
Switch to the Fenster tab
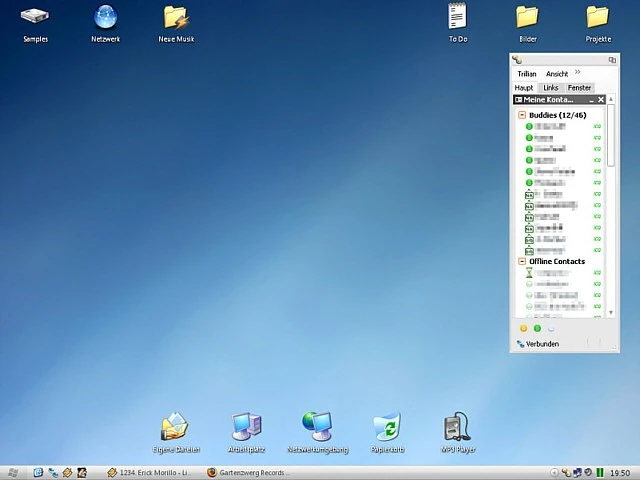click(x=580, y=88)
